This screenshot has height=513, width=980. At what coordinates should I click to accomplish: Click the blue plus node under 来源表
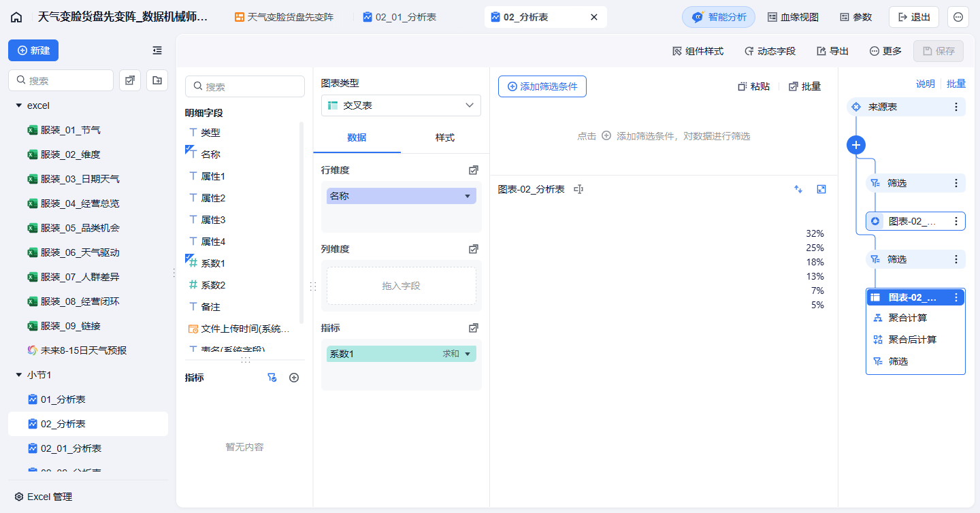pyautogui.click(x=856, y=145)
